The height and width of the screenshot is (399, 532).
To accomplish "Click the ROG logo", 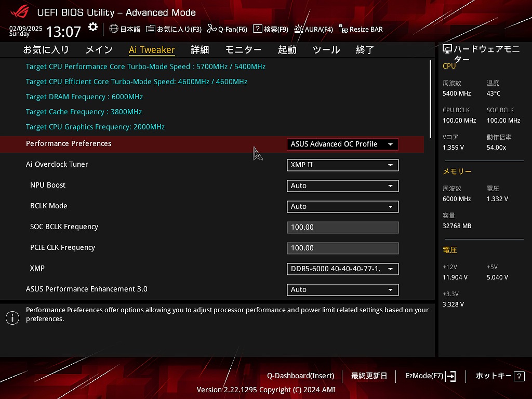I will (x=20, y=12).
